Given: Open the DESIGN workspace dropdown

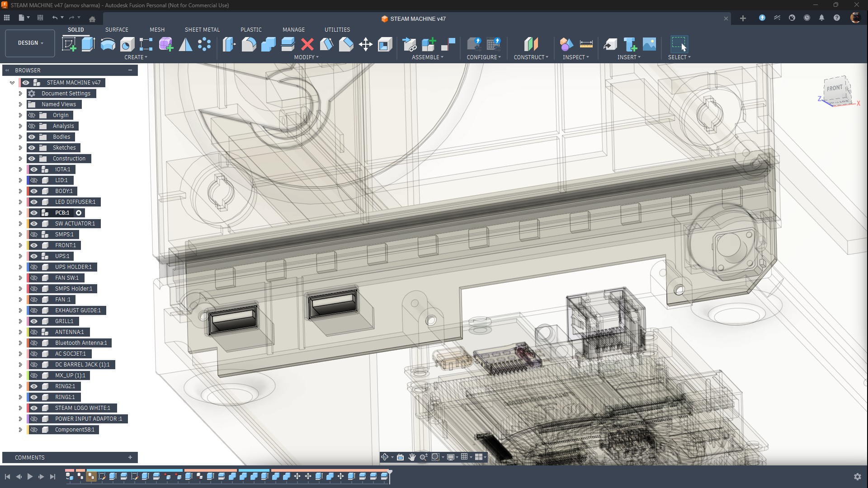Looking at the screenshot, I should click(30, 43).
